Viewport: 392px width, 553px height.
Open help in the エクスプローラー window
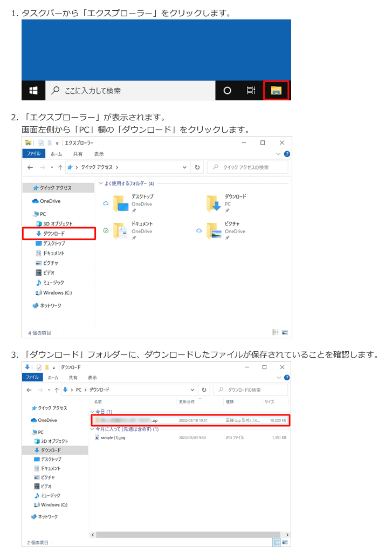(x=287, y=154)
